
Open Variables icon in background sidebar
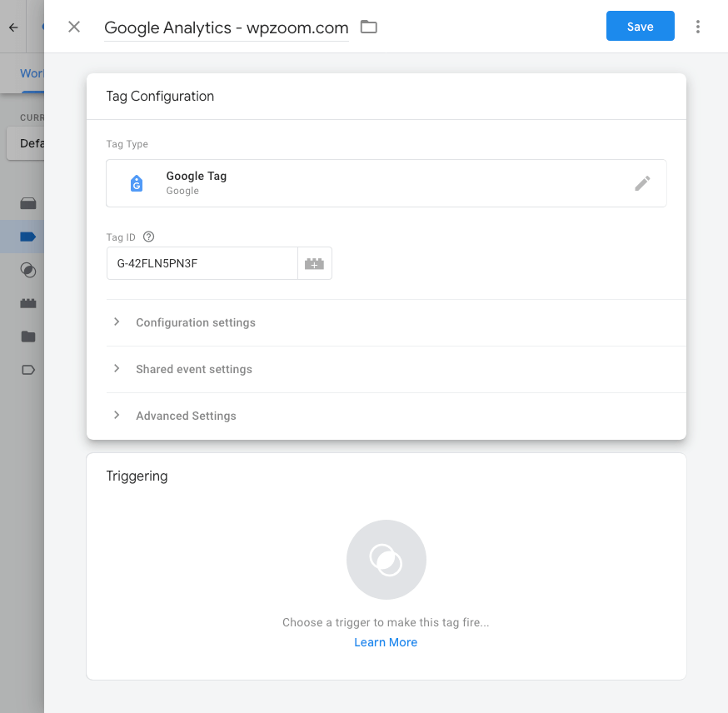tap(28, 303)
